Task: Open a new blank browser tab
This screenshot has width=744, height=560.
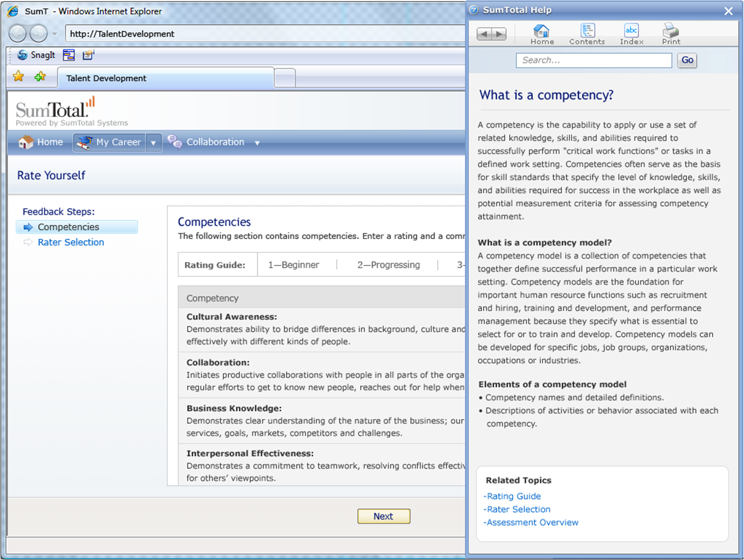Action: click(285, 78)
